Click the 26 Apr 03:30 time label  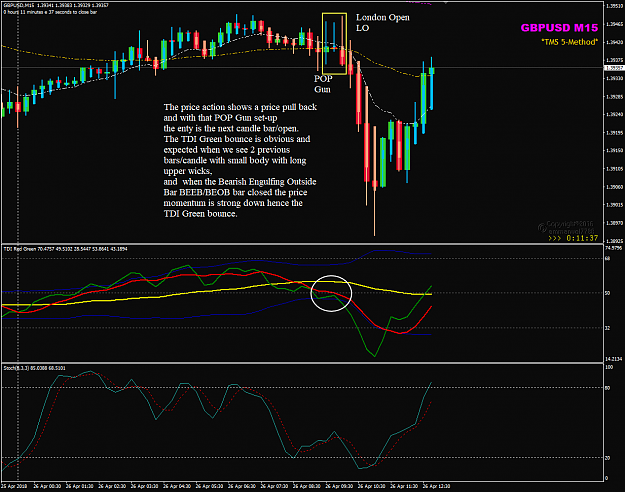tap(144, 486)
